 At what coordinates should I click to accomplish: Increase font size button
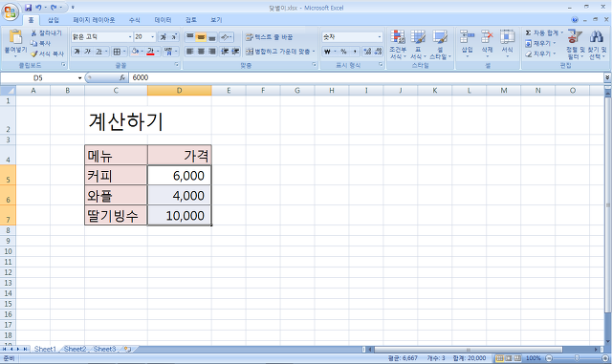tap(164, 36)
